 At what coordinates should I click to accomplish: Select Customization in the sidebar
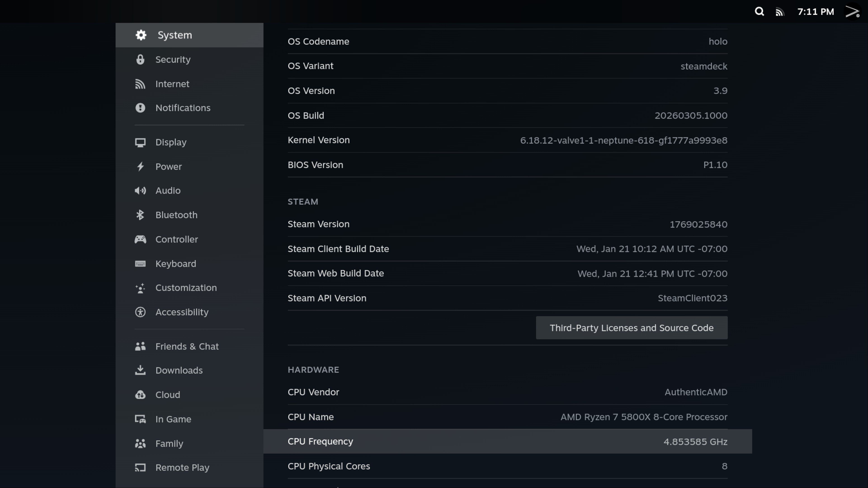click(x=186, y=288)
